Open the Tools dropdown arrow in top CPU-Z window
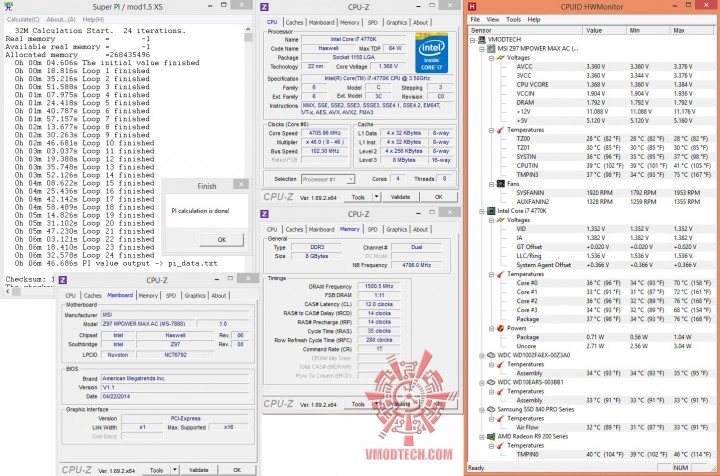Screen dimensions: 720x476 [x=377, y=197]
